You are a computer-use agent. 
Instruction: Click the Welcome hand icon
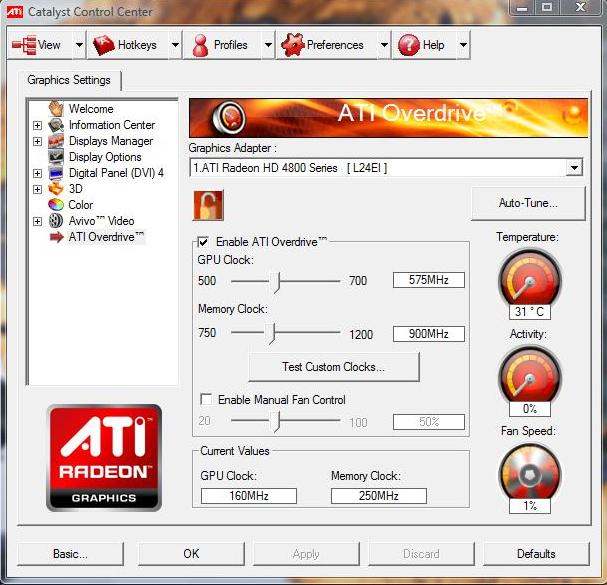(x=57, y=108)
